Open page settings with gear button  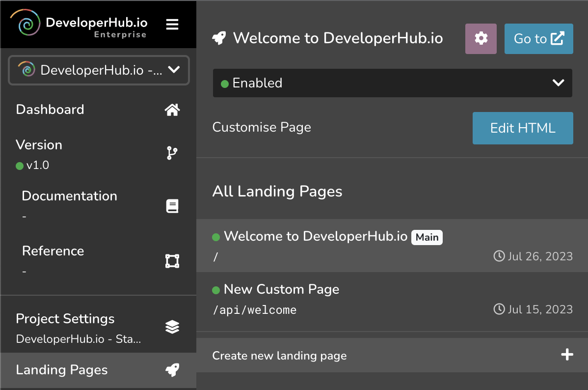click(x=481, y=39)
